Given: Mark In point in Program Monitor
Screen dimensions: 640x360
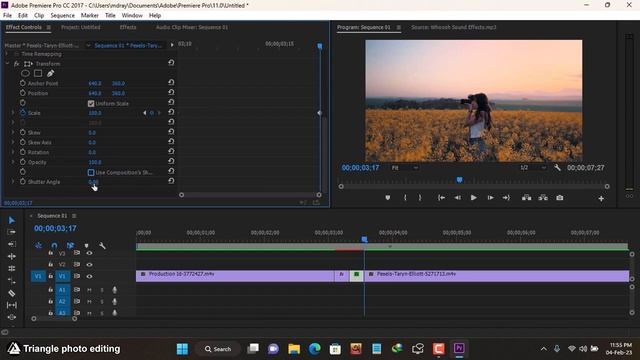Looking at the screenshot, I should click(x=405, y=198).
